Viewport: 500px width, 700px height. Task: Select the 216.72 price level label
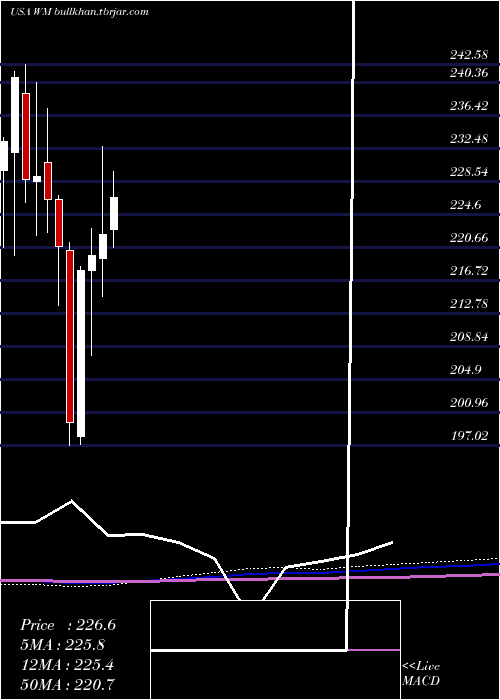coord(469,271)
